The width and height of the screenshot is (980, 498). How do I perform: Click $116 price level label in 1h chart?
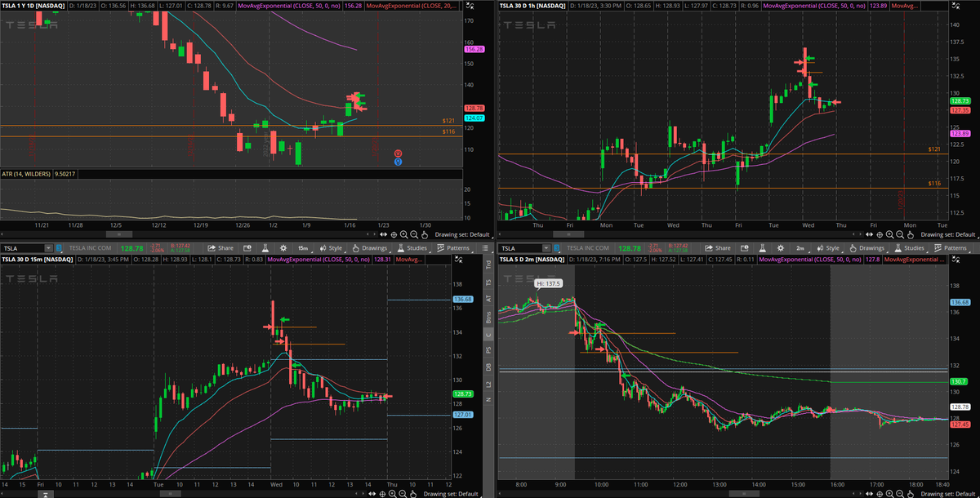pos(936,184)
